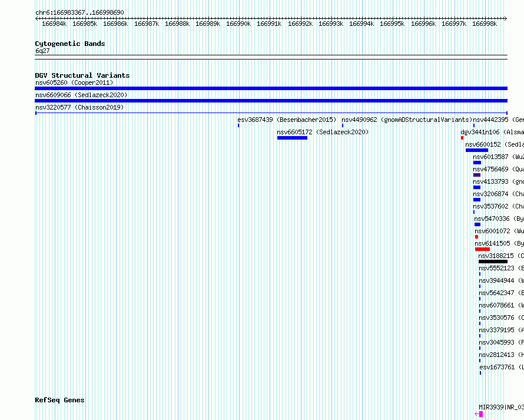Click the nsv3045993 variant label
This screenshot has width=524, height=420.
(501, 342)
